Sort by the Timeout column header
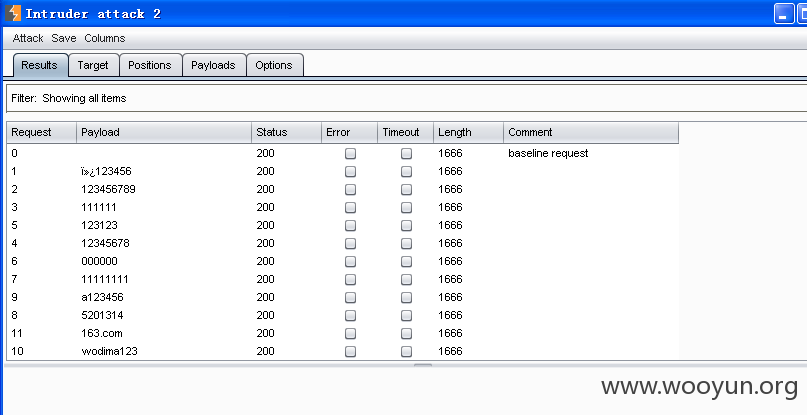Screen dimensions: 807x415 [x=406, y=132]
